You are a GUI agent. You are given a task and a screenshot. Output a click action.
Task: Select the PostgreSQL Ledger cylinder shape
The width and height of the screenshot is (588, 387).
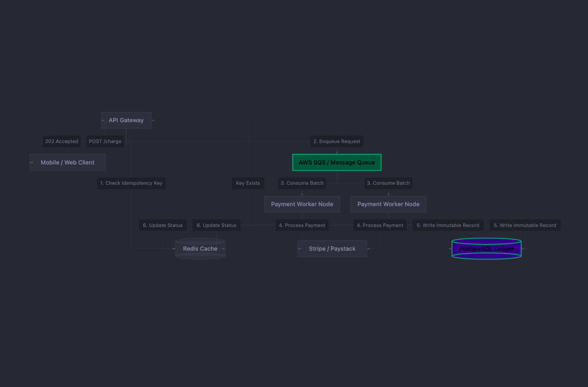[486, 248]
